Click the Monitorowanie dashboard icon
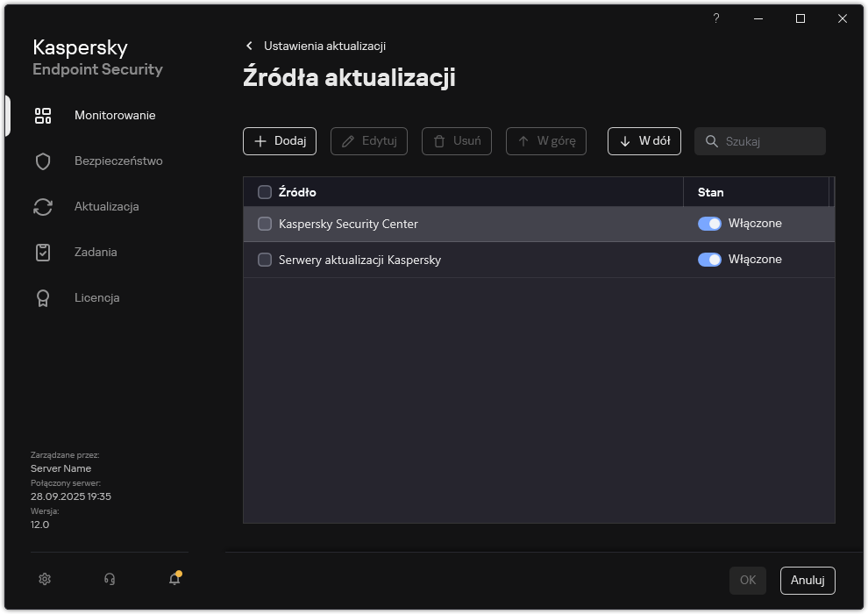The height and width of the screenshot is (614, 868). coord(43,116)
